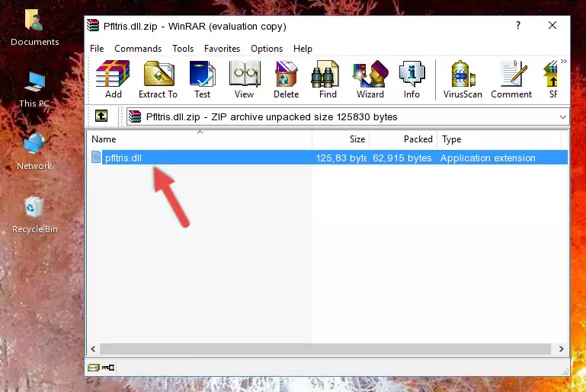The image size is (586, 392).
Task: Click the Application extension type cell
Action: [488, 158]
